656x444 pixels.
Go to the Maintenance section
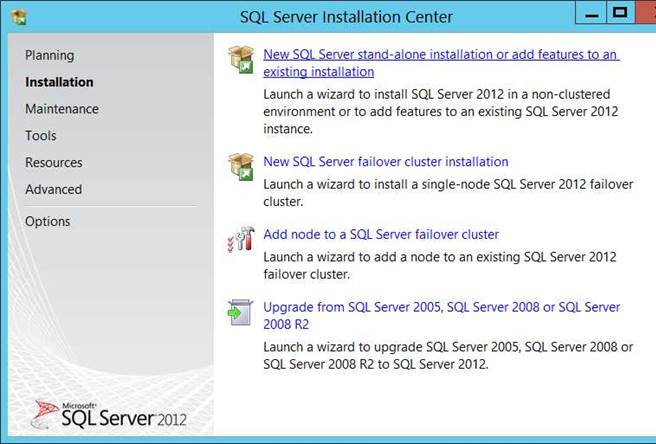(62, 109)
